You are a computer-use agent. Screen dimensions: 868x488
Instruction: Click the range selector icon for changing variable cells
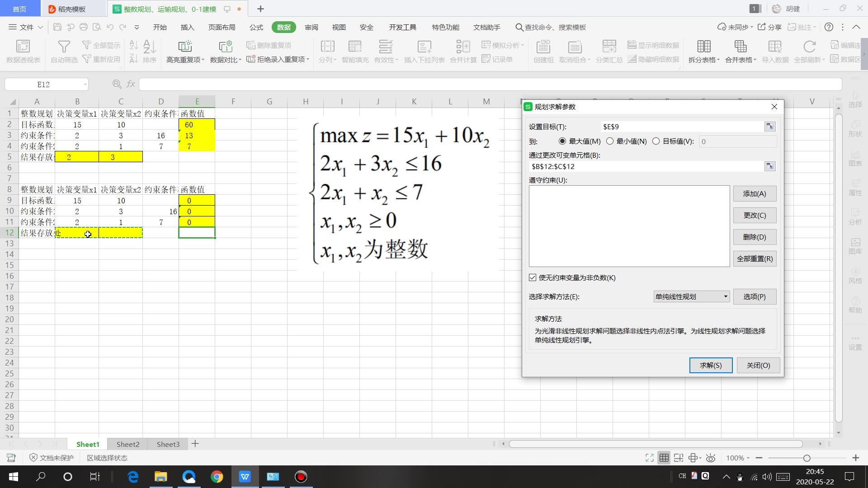coord(769,166)
